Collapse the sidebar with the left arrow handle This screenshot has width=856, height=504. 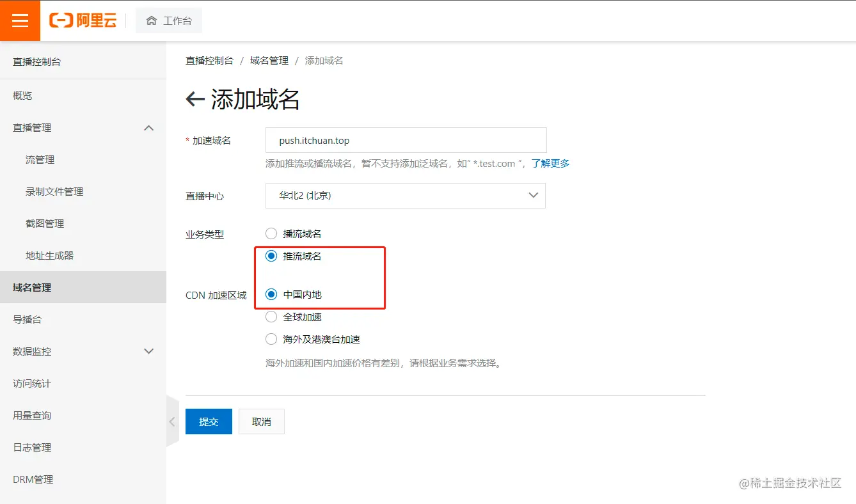coord(172,421)
